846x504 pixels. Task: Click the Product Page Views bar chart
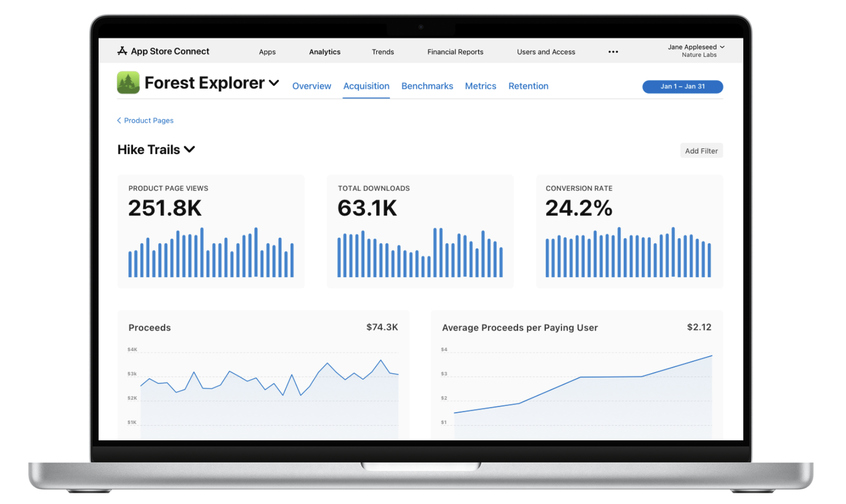(211, 253)
